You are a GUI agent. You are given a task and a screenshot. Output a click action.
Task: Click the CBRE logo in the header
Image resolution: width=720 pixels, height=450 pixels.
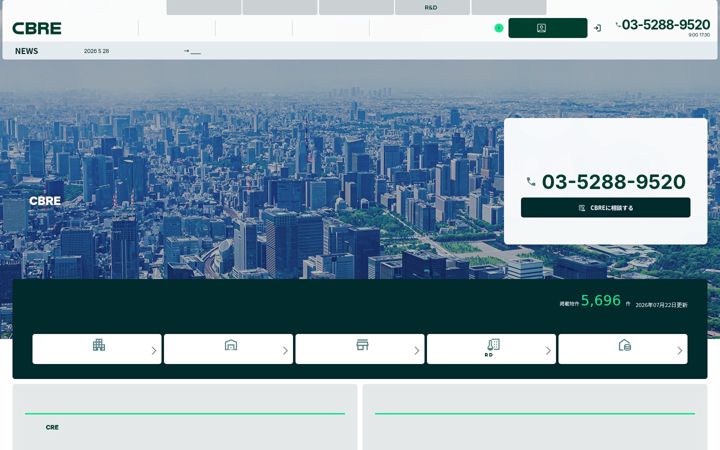37,28
